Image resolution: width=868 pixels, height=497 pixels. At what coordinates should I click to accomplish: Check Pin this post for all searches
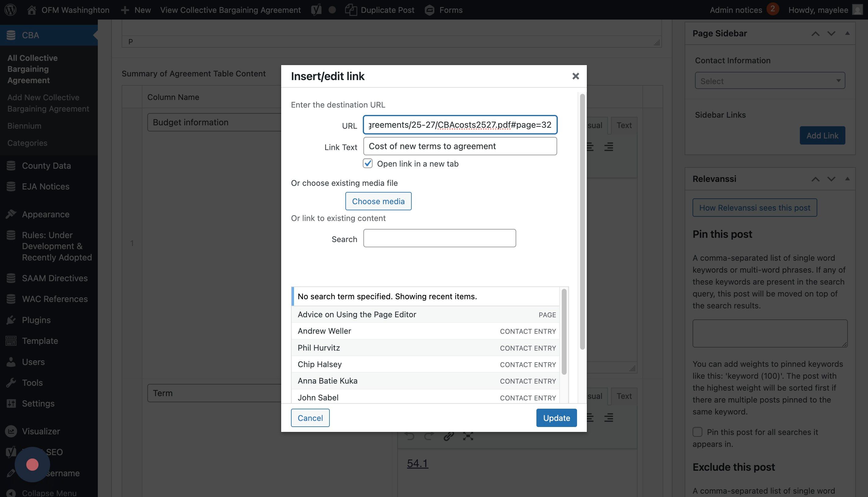tap(697, 432)
